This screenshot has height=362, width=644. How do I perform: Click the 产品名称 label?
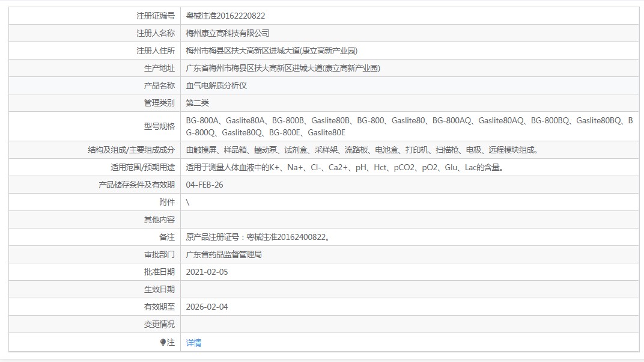click(159, 85)
